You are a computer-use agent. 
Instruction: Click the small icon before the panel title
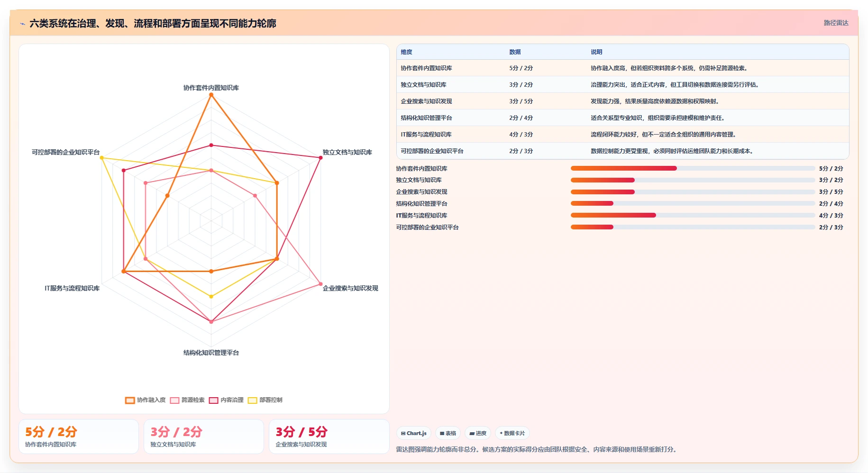tap(22, 24)
